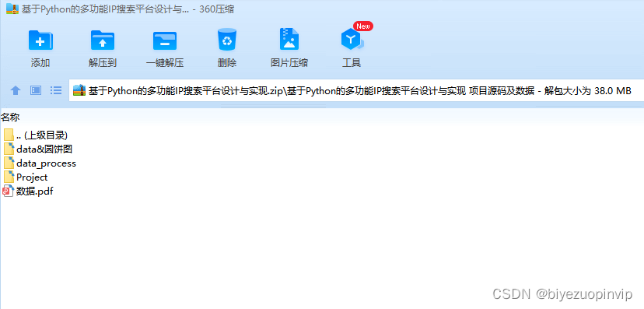Click the 删除 trash bin icon
The width and height of the screenshot is (644, 309).
tap(227, 40)
